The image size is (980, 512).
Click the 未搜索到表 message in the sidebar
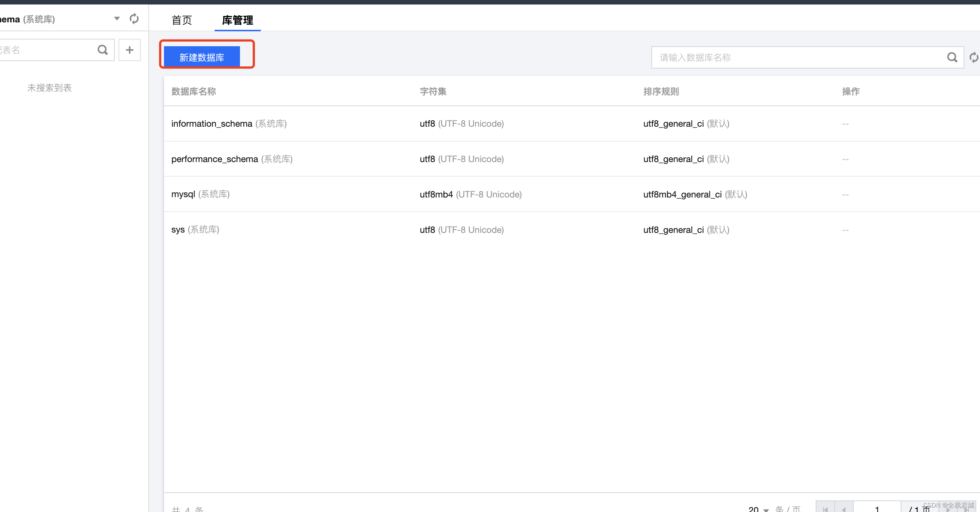[50, 88]
